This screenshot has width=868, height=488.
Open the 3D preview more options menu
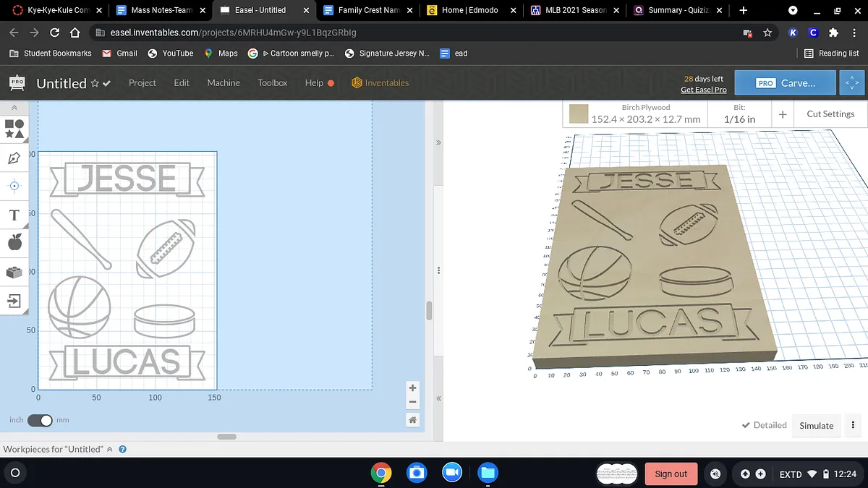(853, 425)
